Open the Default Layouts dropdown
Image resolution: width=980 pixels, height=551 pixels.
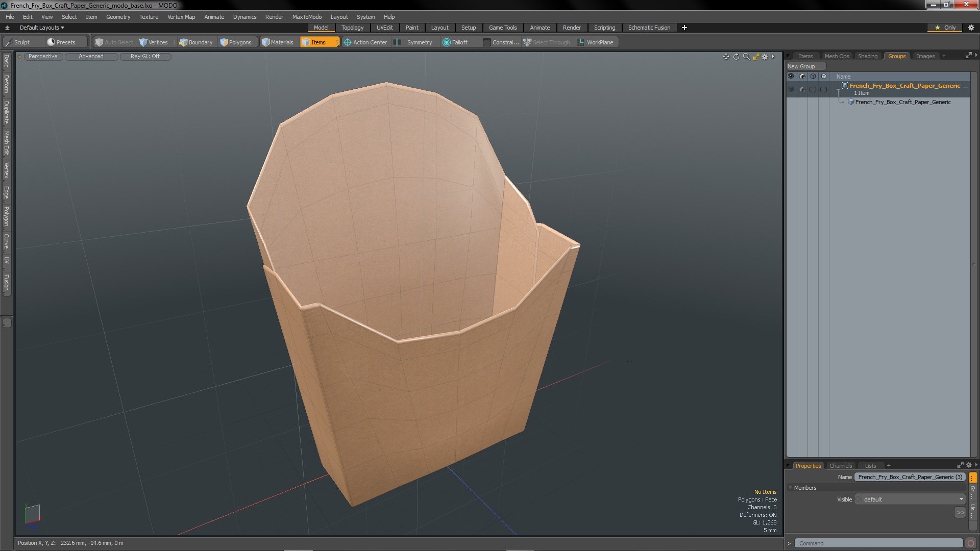point(42,28)
